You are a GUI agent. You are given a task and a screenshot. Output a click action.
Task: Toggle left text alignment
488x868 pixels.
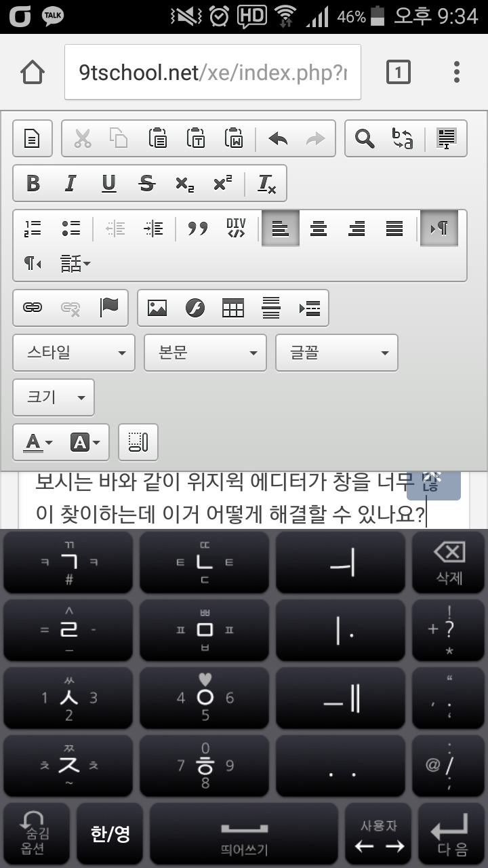pos(281,229)
